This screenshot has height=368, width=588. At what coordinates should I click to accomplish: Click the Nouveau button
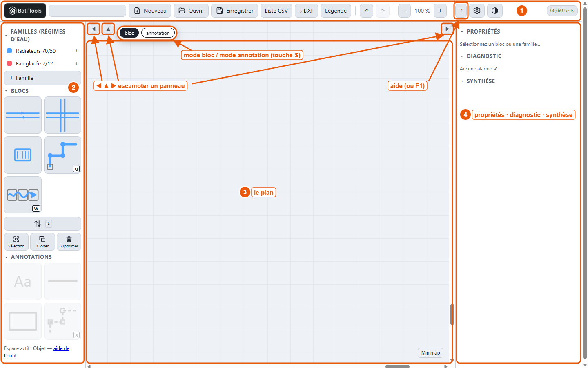click(150, 11)
